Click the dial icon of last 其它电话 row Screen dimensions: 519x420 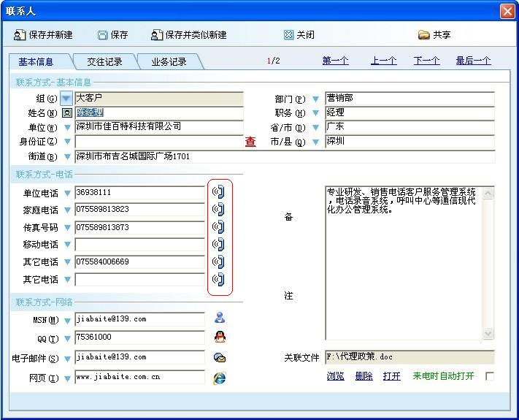point(218,279)
